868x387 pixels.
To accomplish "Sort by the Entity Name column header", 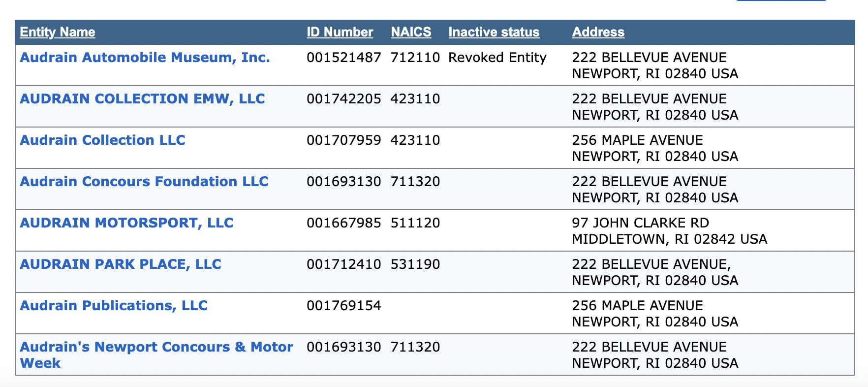I will point(58,32).
